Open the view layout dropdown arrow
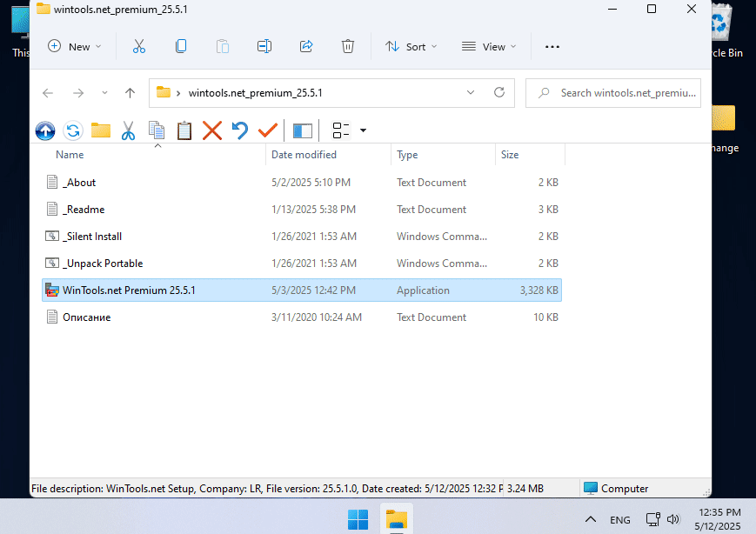Viewport: 756px width, 534px height. [x=363, y=130]
